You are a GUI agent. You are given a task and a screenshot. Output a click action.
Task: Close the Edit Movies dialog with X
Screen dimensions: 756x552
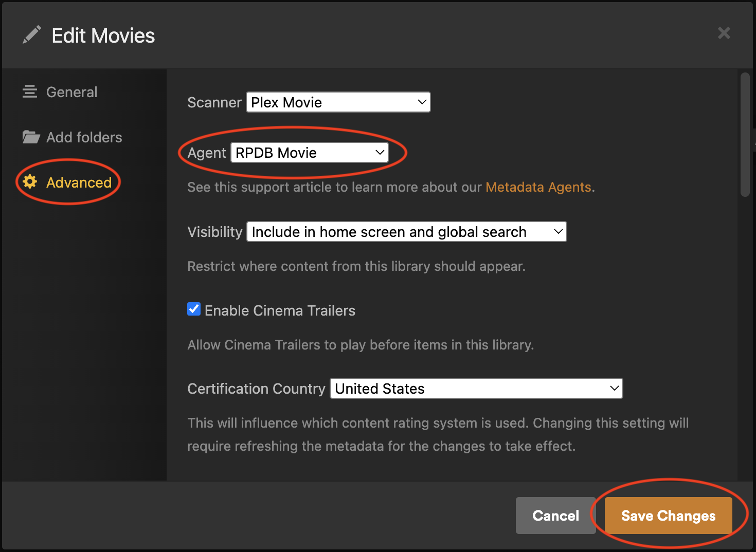[x=724, y=33]
